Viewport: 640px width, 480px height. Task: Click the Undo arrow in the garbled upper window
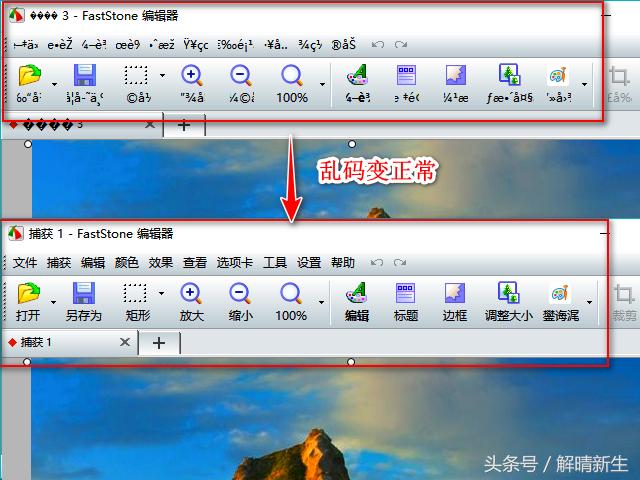coord(378,44)
